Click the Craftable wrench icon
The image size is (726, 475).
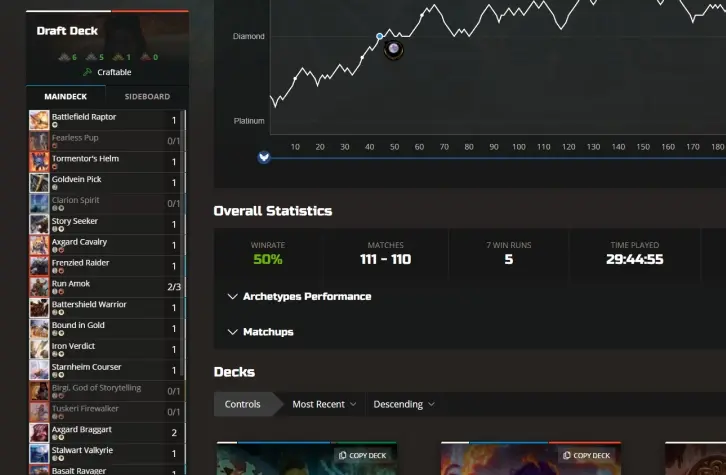point(88,72)
